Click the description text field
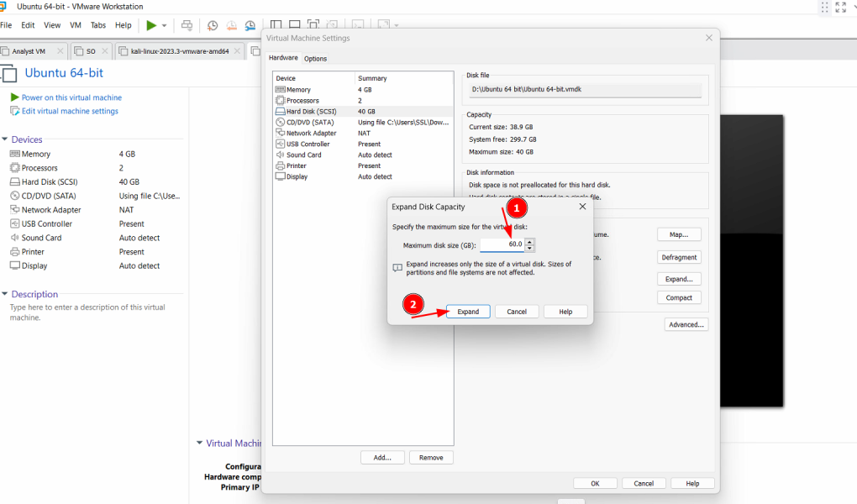Viewport: 857px width, 504px height. (x=87, y=312)
